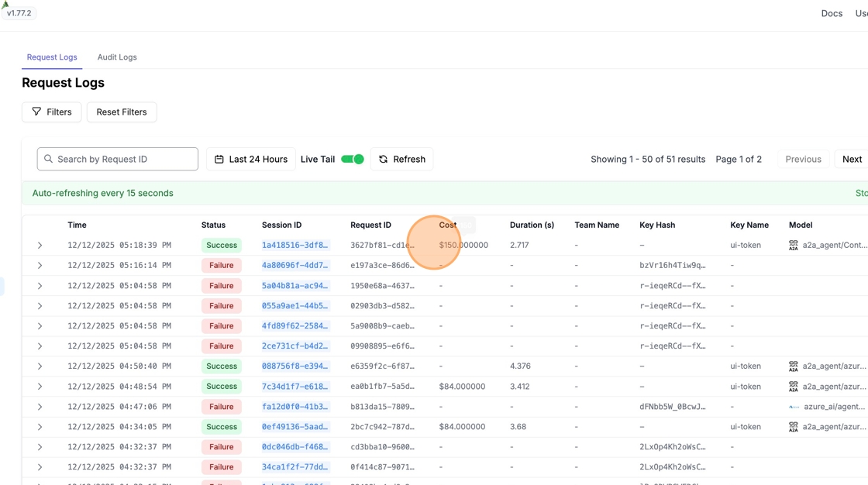Viewport: 868px width, 485px height.
Task: Click the $150.000000 cost value
Action: coord(463,246)
